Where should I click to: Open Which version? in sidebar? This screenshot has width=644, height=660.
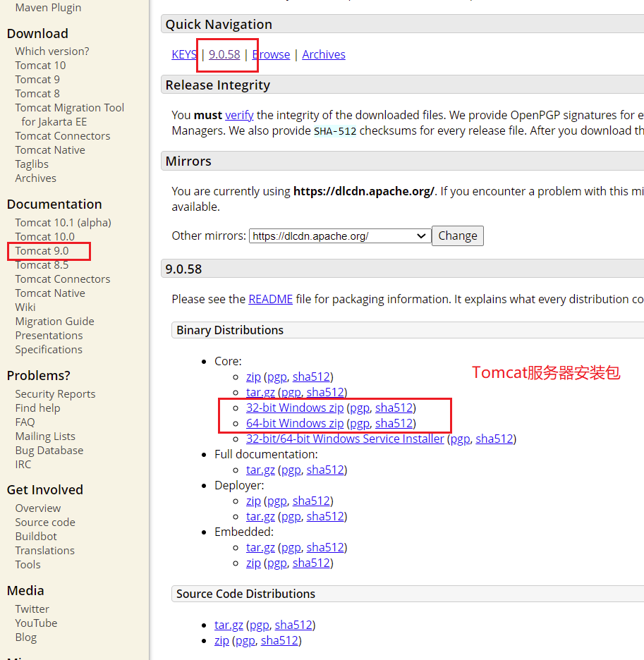[x=52, y=51]
